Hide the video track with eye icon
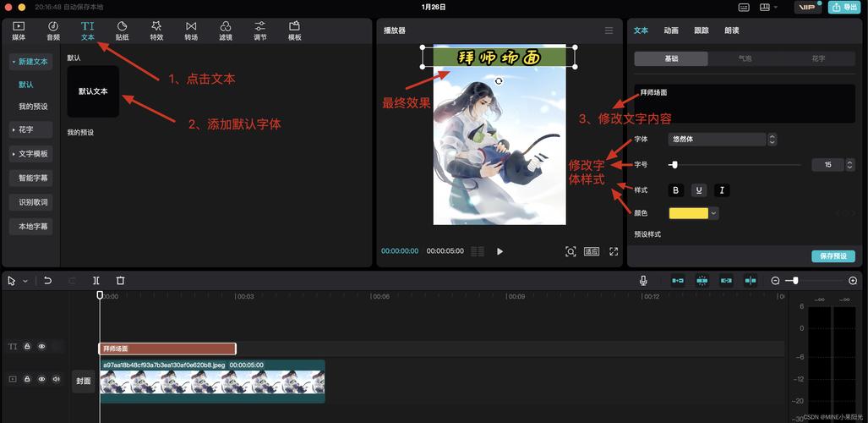Screen dimensions: 868x423 tap(41, 379)
